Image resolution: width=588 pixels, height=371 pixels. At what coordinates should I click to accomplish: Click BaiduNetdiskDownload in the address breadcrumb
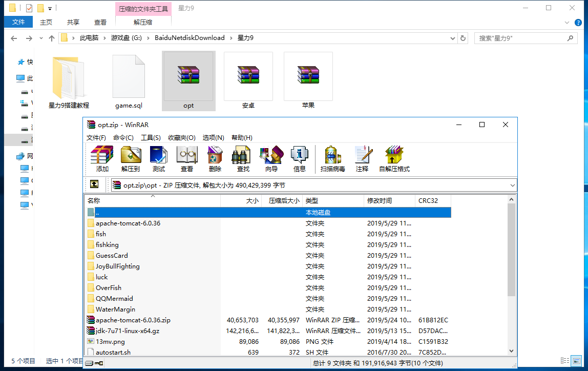coord(190,38)
